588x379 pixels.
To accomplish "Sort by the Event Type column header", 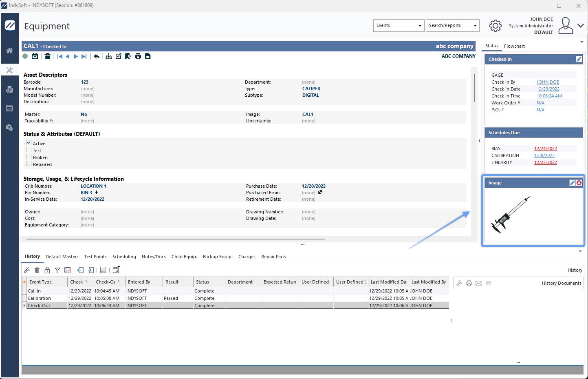I will pyautogui.click(x=47, y=282).
